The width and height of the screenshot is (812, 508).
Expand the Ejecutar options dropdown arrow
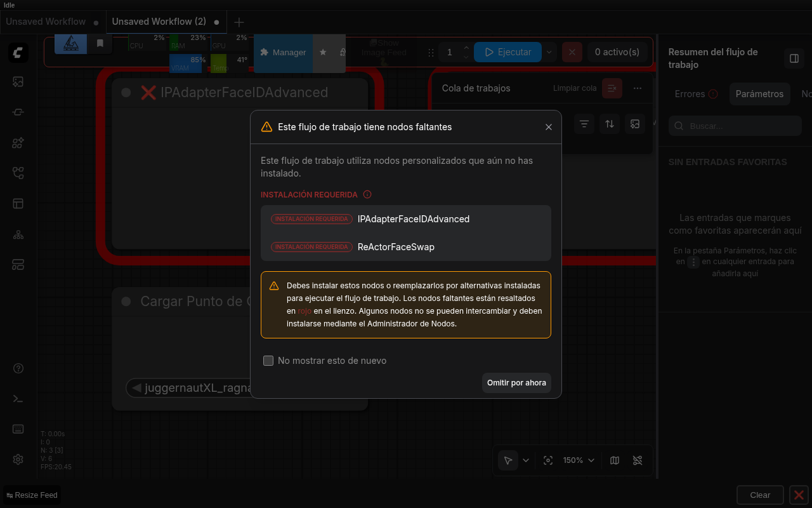pos(549,52)
